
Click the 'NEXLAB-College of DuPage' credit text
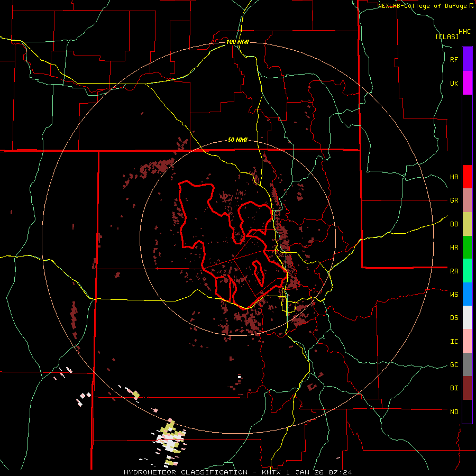click(423, 6)
